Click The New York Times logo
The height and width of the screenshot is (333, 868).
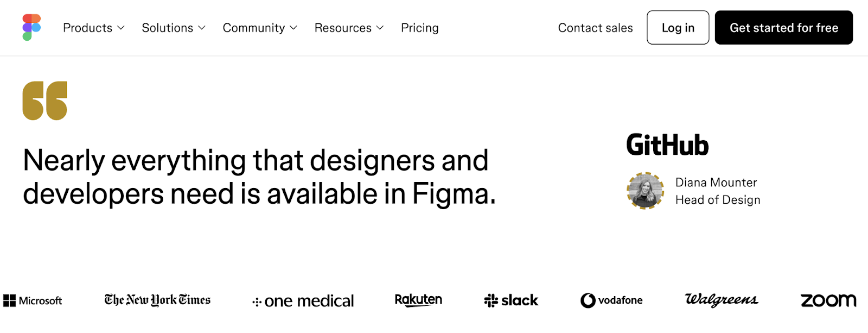[157, 299]
